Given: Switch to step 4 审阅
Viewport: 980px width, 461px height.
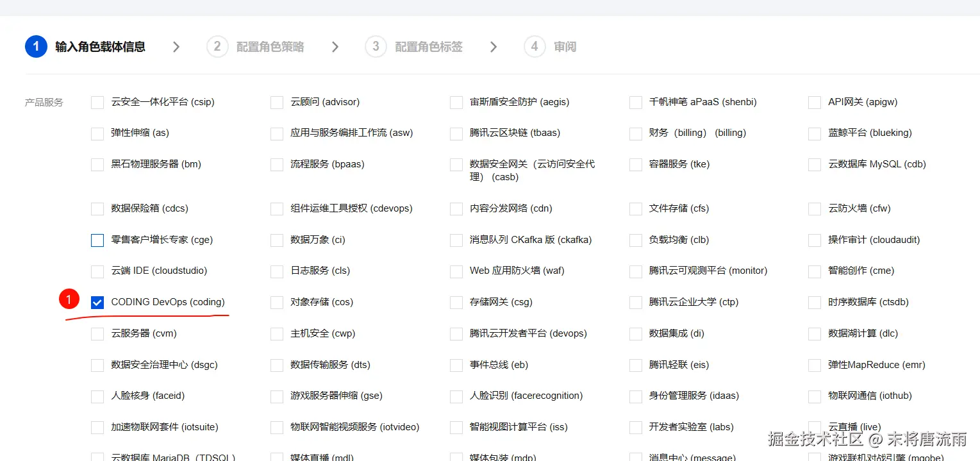Looking at the screenshot, I should click(x=550, y=47).
